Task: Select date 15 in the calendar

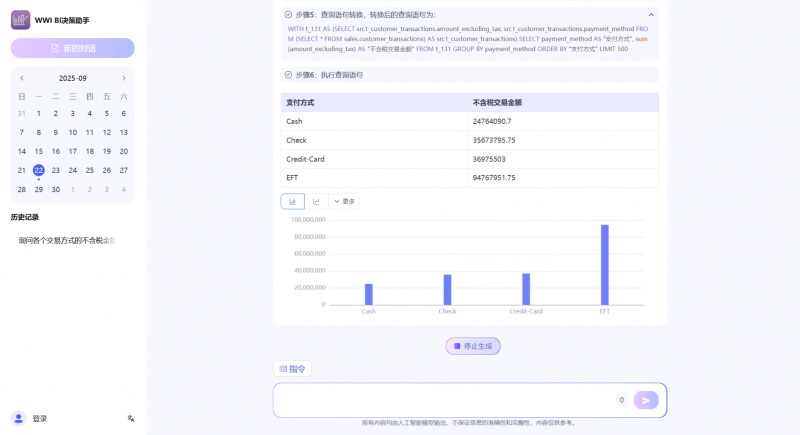Action: tap(39, 151)
